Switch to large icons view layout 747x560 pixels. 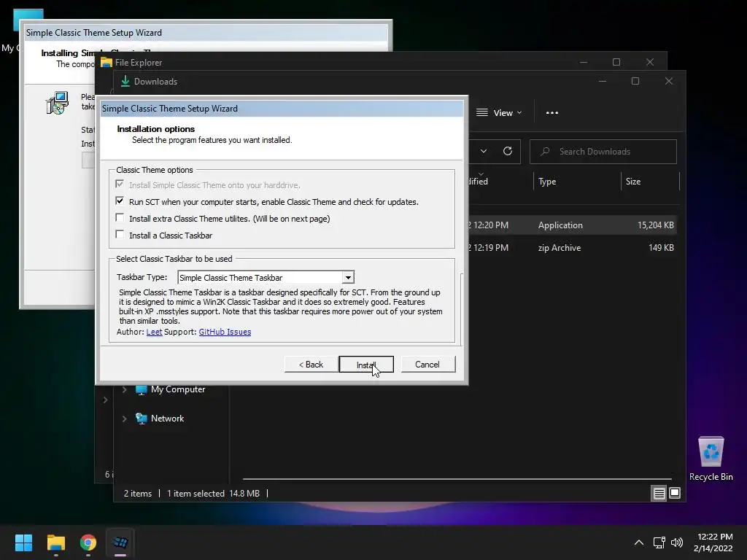click(x=675, y=493)
